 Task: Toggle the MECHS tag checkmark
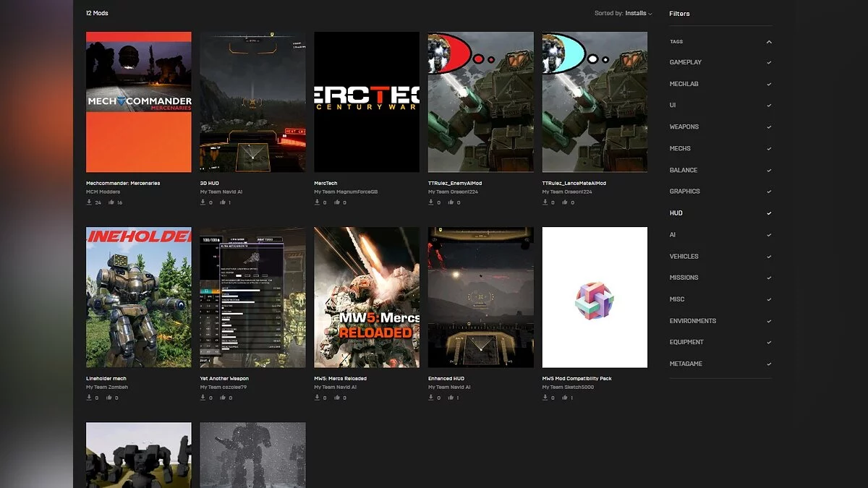tap(769, 148)
